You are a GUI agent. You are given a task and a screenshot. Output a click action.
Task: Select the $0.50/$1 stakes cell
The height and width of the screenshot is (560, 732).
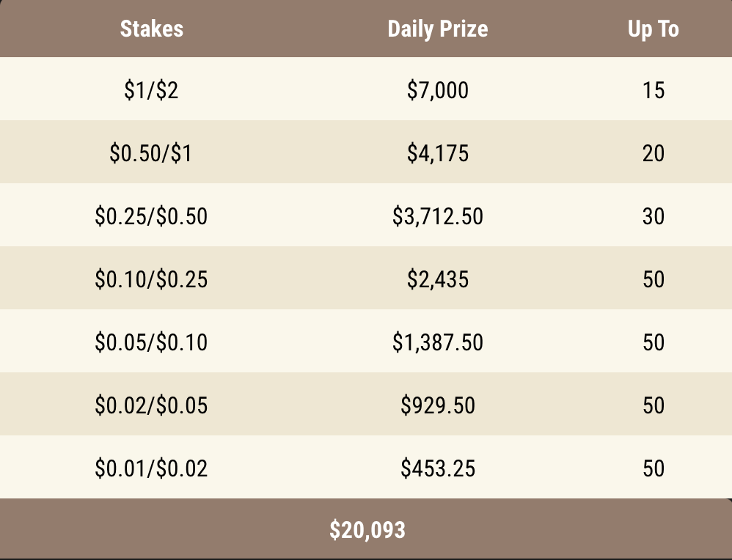[x=151, y=153]
